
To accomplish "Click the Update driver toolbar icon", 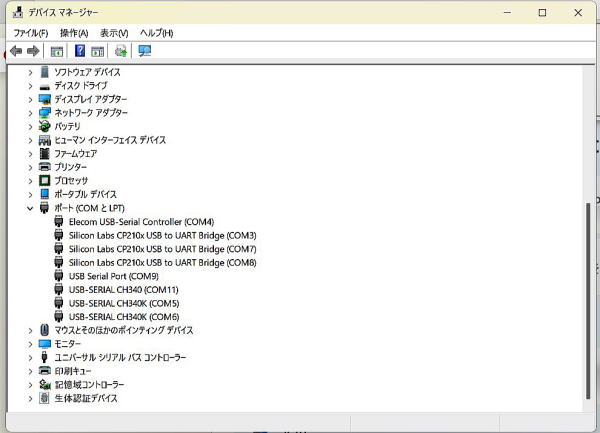I will pyautogui.click(x=121, y=51).
